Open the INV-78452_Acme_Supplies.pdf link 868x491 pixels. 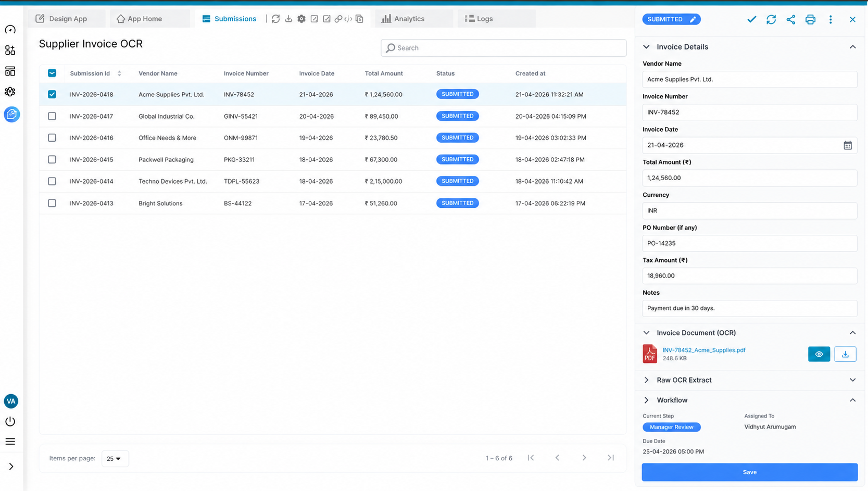(x=703, y=350)
